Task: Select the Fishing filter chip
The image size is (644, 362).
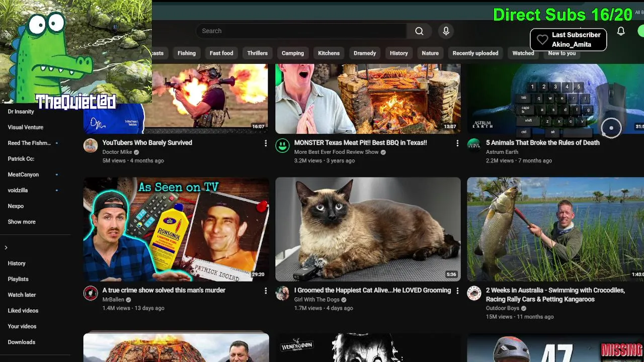Action: point(187,53)
